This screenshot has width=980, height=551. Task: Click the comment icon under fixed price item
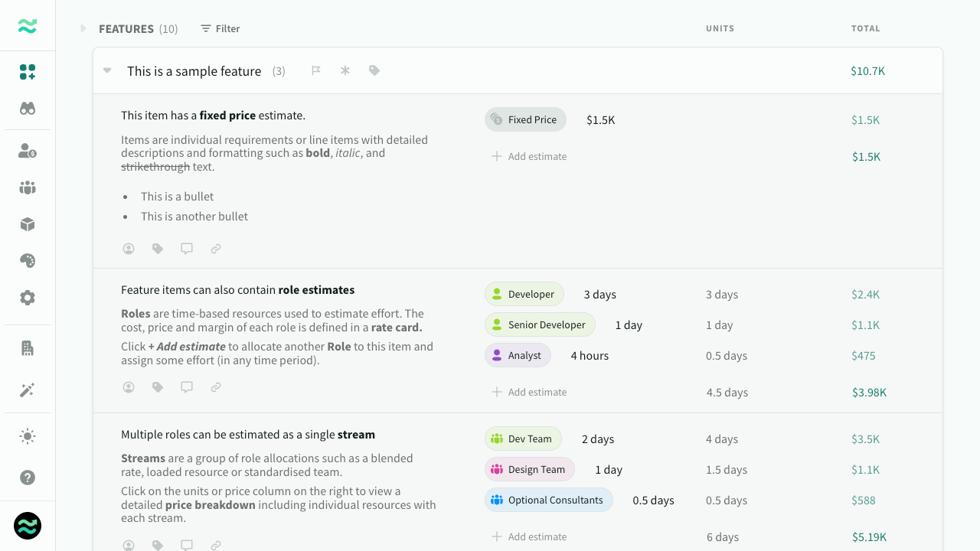(x=187, y=249)
